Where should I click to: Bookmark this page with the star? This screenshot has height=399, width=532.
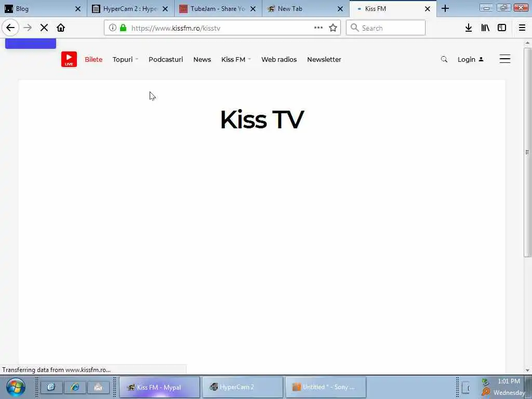(x=333, y=28)
